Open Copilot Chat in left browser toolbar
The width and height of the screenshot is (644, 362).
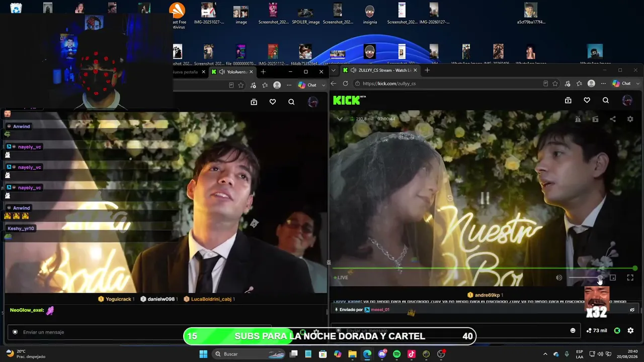click(307, 85)
